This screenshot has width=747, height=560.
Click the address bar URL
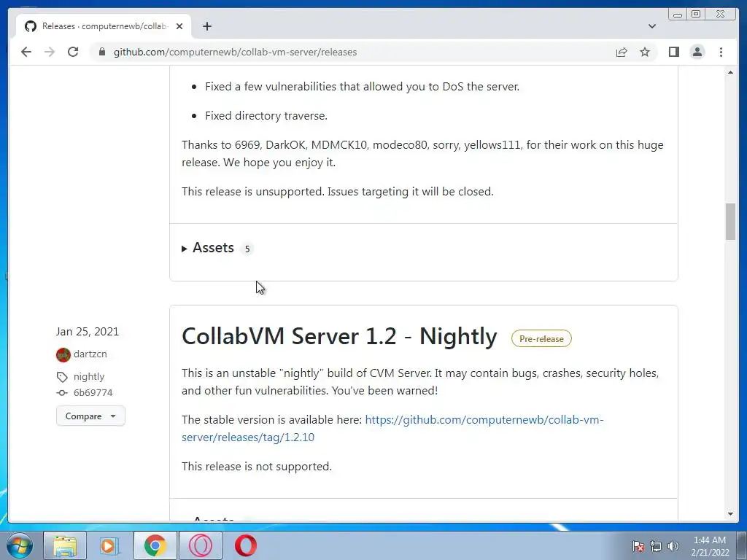coord(235,52)
